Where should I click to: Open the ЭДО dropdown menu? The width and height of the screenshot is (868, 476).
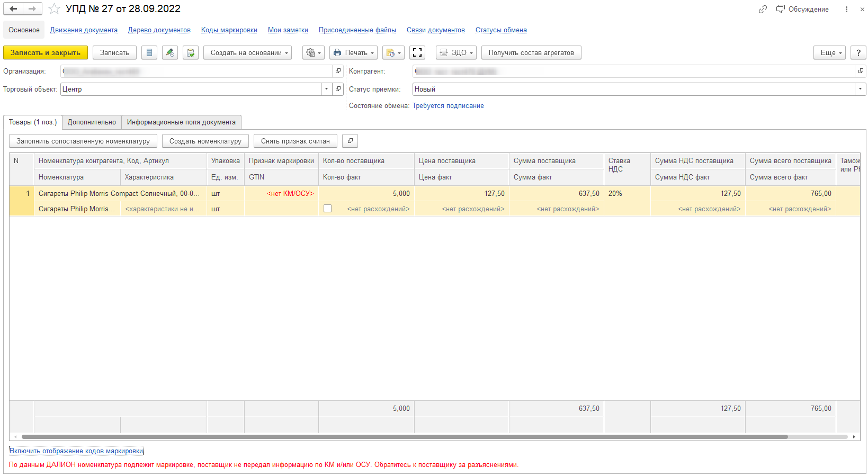pyautogui.click(x=456, y=53)
